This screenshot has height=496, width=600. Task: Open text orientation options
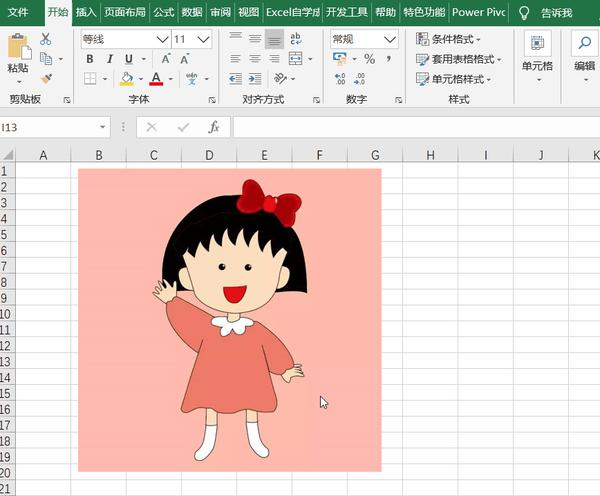click(280, 79)
